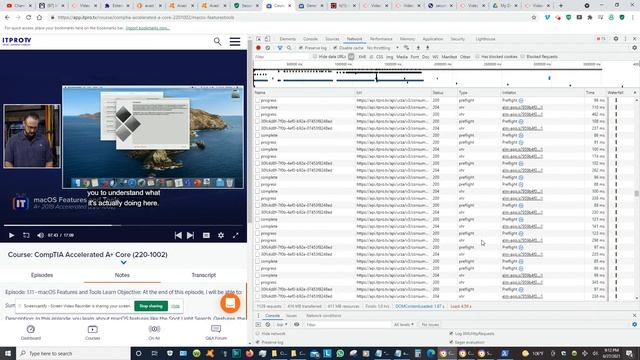This screenshot has width=640, height=360.
Task: Open the DevTools Lighthouse tab
Action: click(x=485, y=39)
